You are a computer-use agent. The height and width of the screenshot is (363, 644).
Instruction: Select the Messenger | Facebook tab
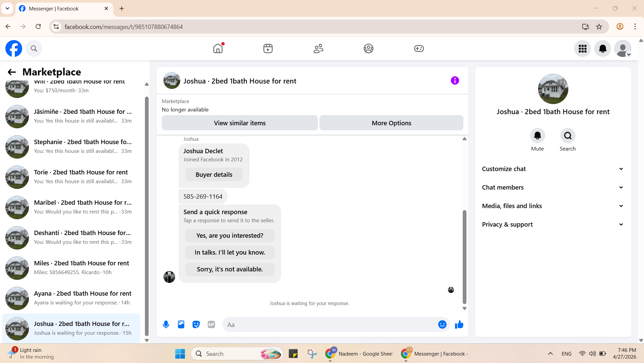click(64, 8)
